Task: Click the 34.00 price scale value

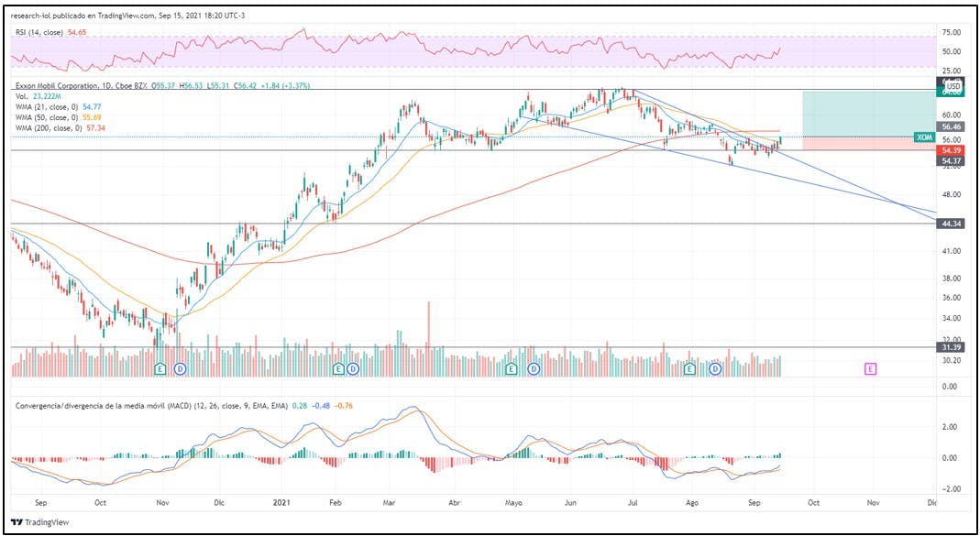Action: click(952, 319)
